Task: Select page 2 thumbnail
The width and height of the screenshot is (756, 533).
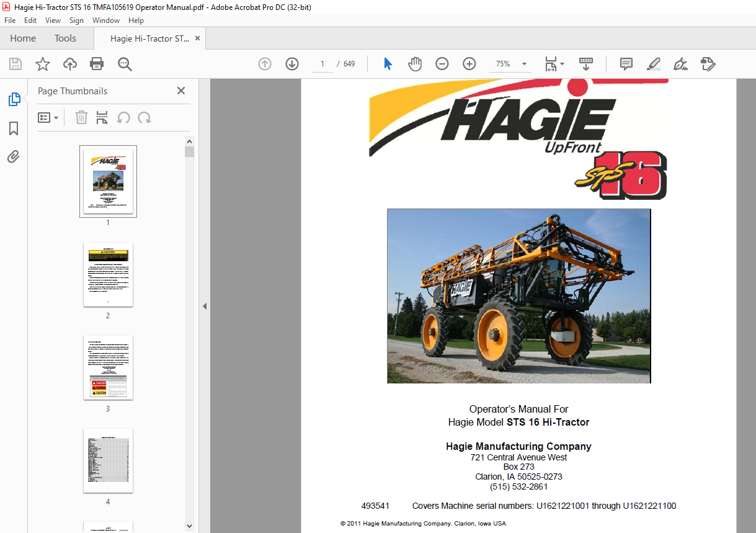Action: (108, 274)
